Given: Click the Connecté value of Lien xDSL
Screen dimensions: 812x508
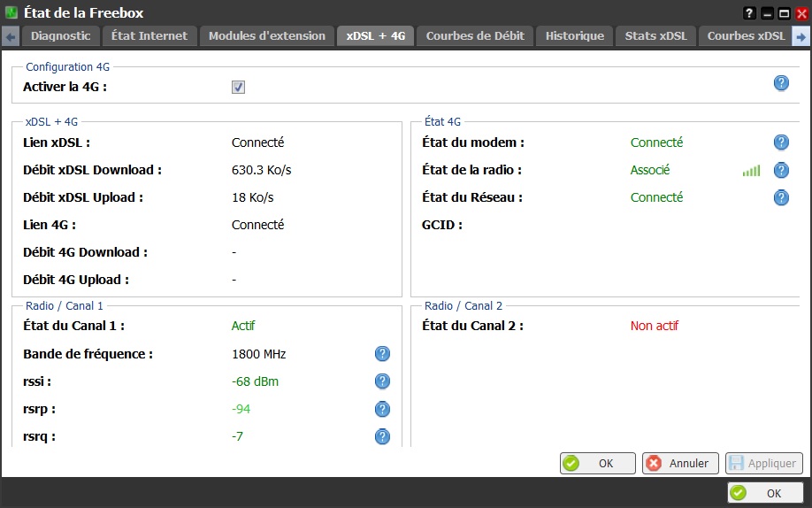Looking at the screenshot, I should click(258, 142).
